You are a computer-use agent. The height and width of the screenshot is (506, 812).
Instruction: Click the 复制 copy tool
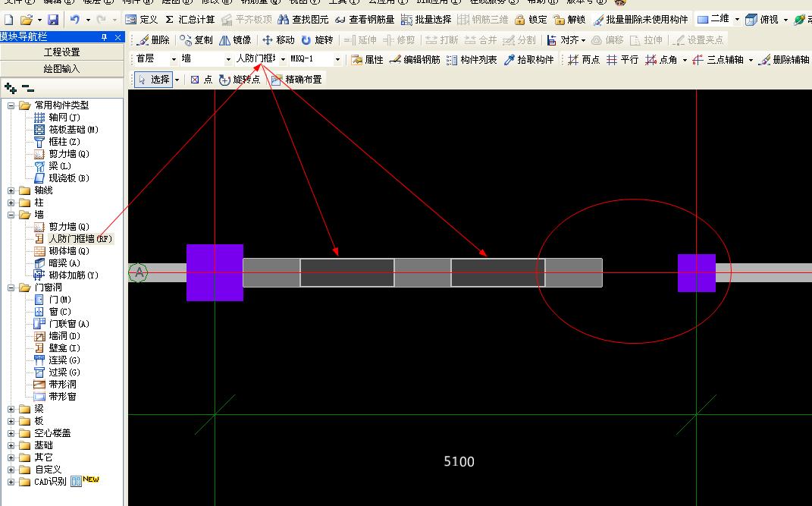[x=196, y=40]
